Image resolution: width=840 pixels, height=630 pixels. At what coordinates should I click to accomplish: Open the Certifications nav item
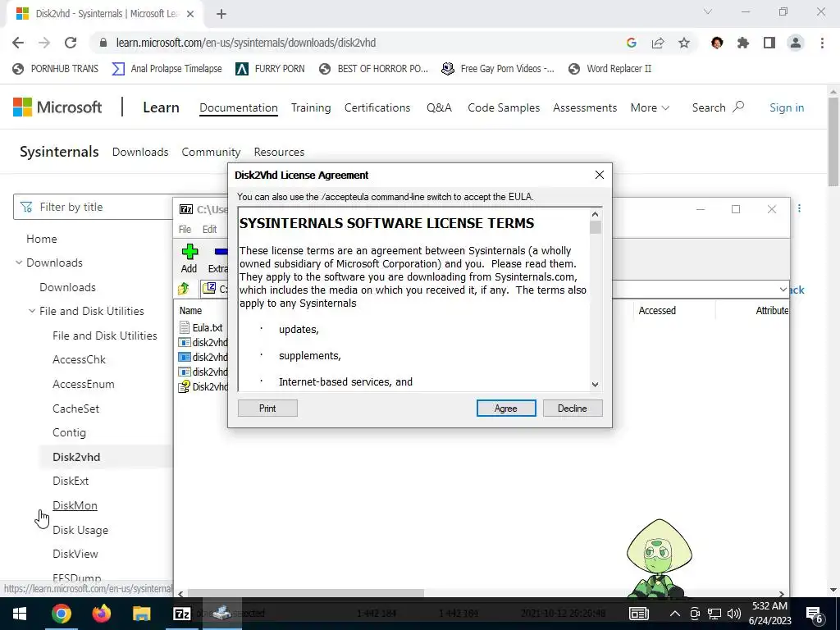pyautogui.click(x=377, y=107)
